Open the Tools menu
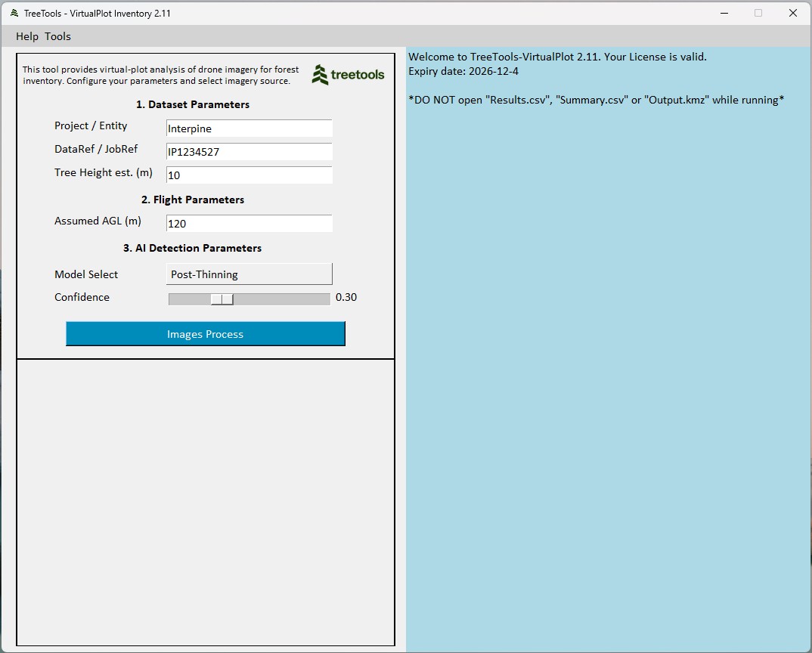Screen dimensions: 812x653 click(57, 36)
